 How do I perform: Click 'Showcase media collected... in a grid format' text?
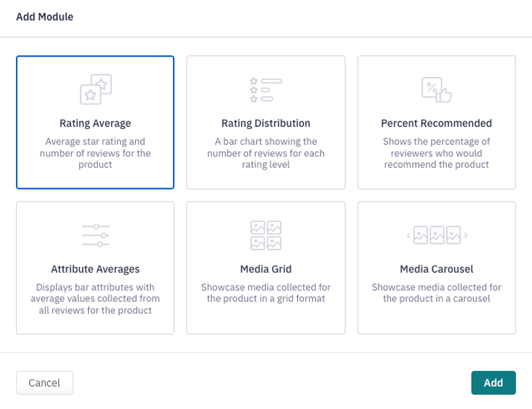pos(265,293)
